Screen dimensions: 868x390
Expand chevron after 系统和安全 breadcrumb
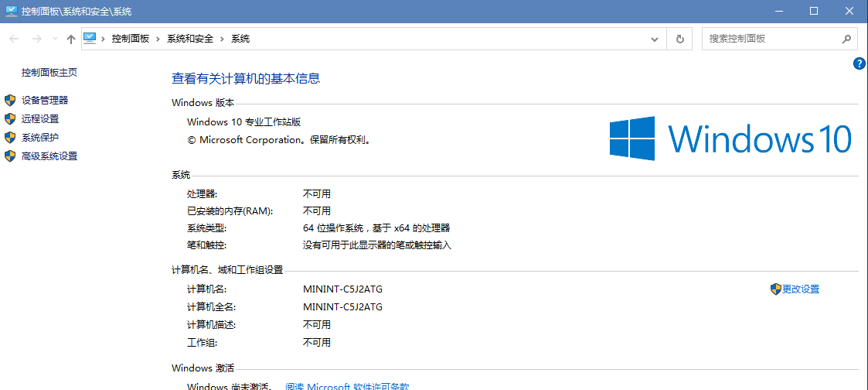click(222, 39)
